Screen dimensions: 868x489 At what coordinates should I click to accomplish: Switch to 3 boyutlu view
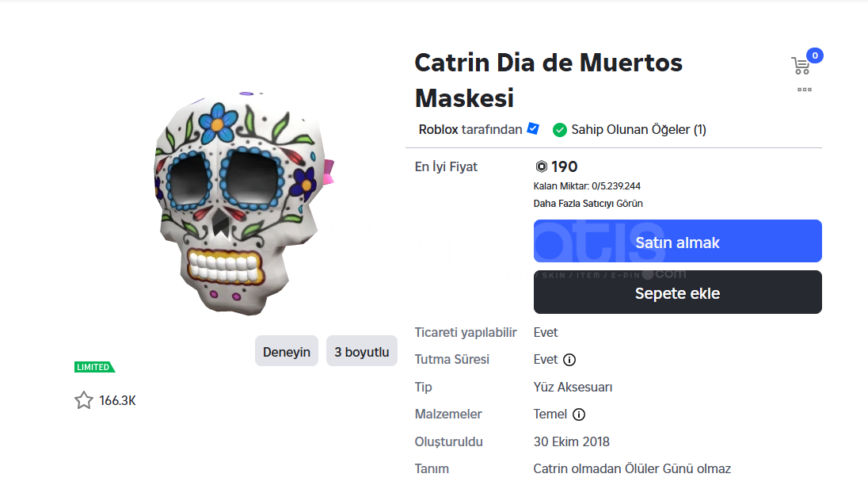click(361, 351)
